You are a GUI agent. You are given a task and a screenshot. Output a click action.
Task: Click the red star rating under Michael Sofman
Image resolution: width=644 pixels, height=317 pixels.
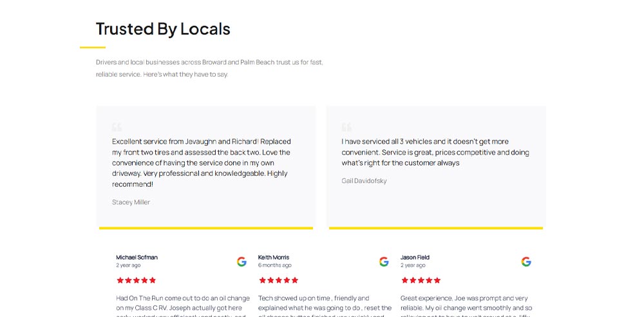point(136,280)
